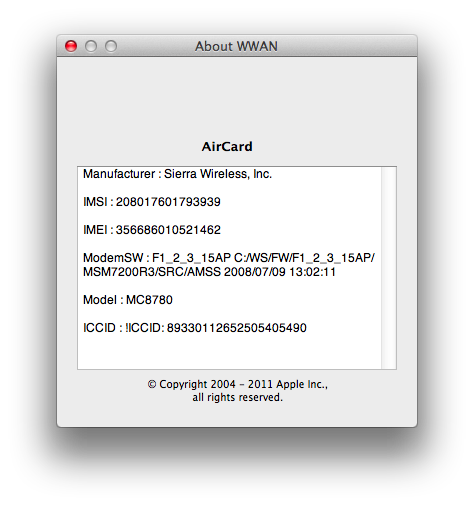Click the zoom button in title bar
This screenshot has height=506, width=474.
(111, 46)
